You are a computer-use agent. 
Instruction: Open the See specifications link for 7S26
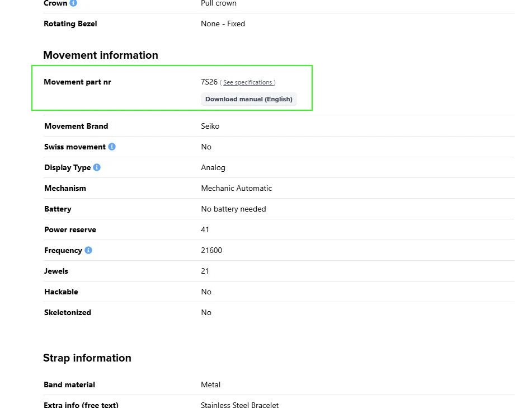click(248, 82)
